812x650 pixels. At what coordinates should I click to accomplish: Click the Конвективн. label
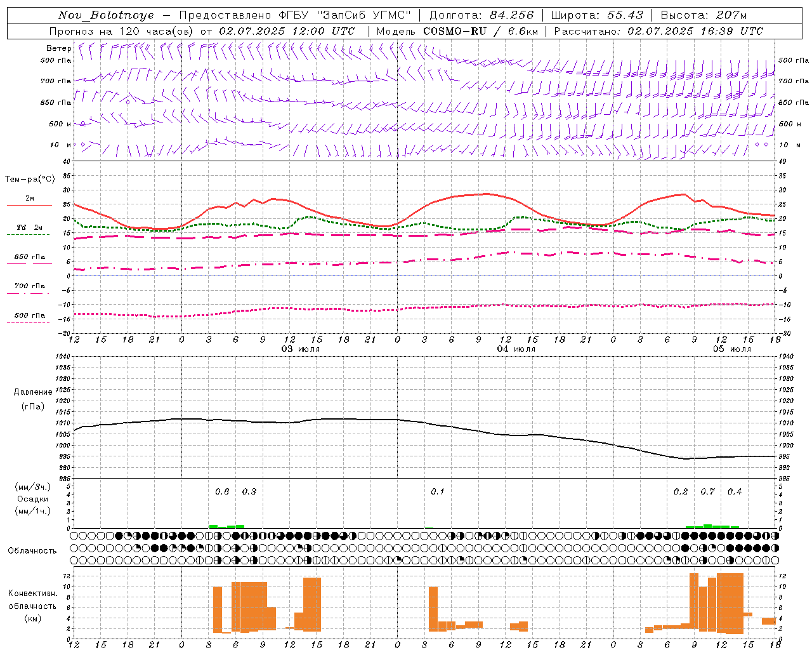tap(33, 594)
